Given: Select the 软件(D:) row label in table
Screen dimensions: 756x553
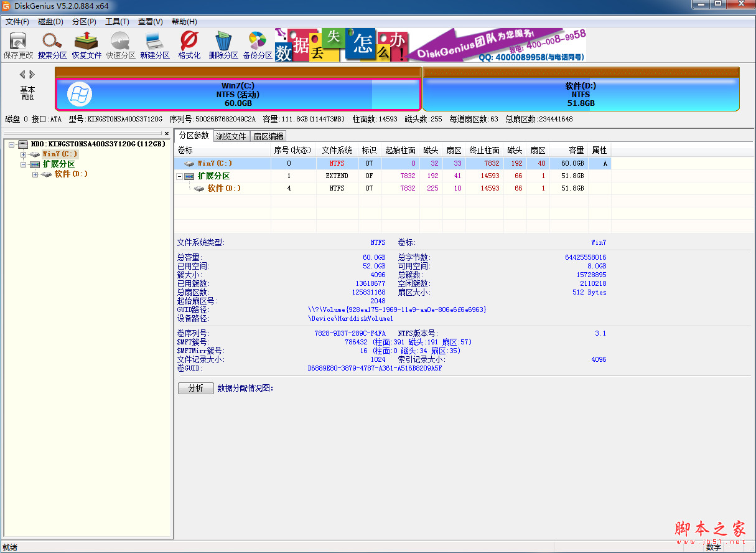Looking at the screenshot, I should [224, 188].
